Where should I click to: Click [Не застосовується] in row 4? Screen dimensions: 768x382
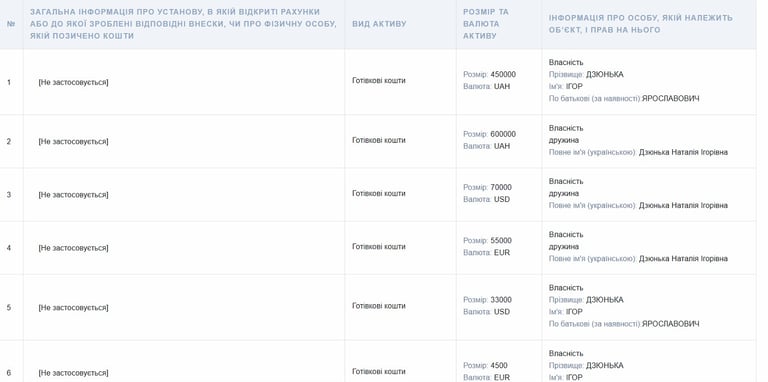73,248
